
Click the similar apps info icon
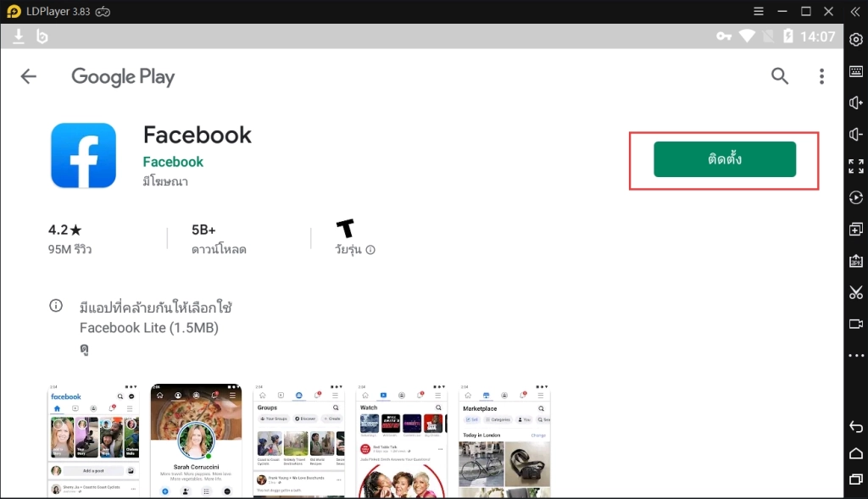point(56,305)
